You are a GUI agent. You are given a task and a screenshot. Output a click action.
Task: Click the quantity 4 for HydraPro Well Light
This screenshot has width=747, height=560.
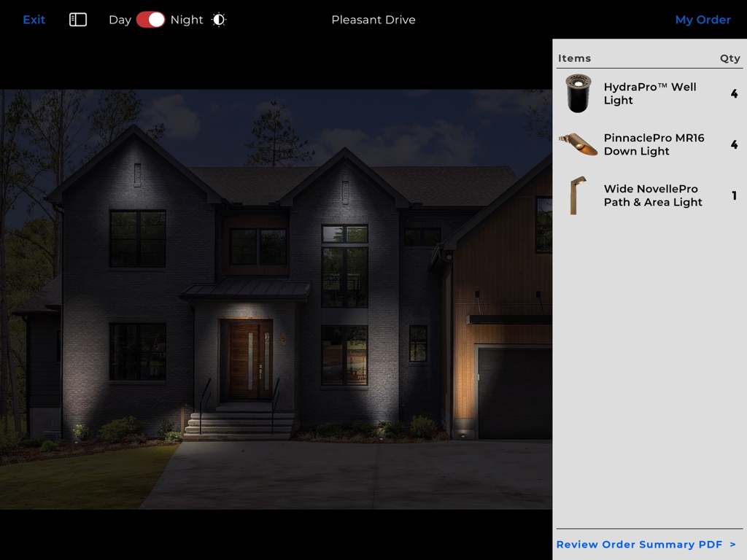pyautogui.click(x=734, y=93)
